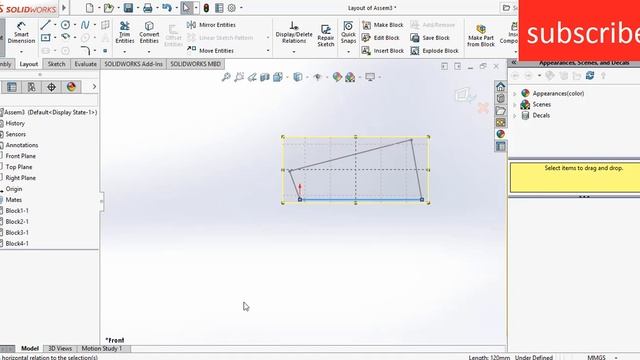Viewport: 640px width, 360px height.
Task: Choose the Circle sketch tool
Action: tap(65, 25)
